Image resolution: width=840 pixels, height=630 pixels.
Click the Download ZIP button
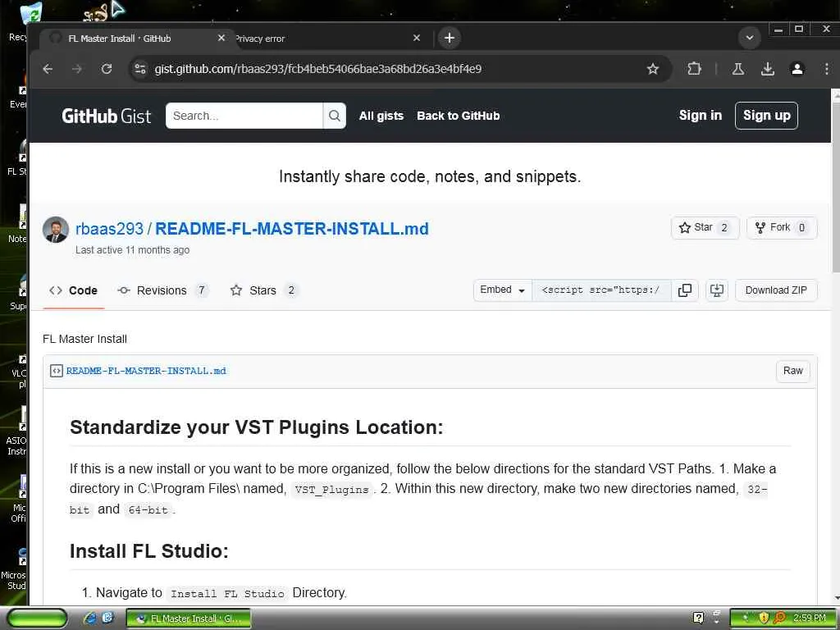[776, 290]
